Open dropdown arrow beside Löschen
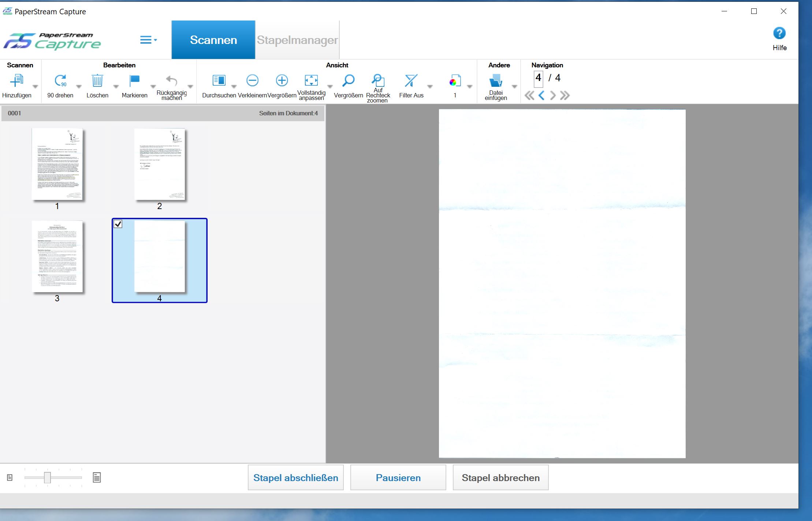Viewport: 812px width, 521px height. (x=116, y=87)
